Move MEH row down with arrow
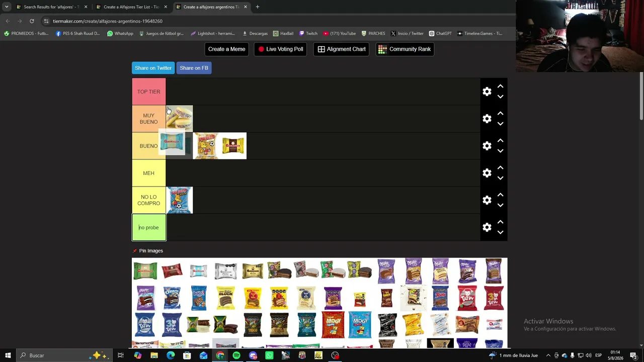This screenshot has width=644, height=362. [500, 178]
